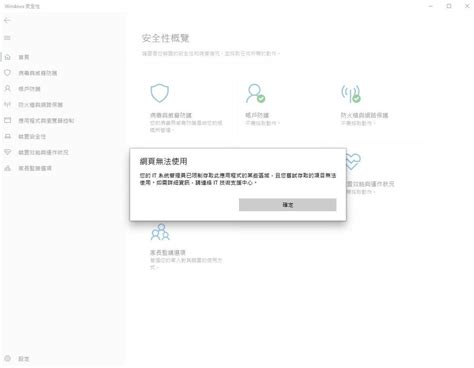The image size is (474, 368).
Task: Click the Firewall tile antenna icon
Action: coord(351,94)
